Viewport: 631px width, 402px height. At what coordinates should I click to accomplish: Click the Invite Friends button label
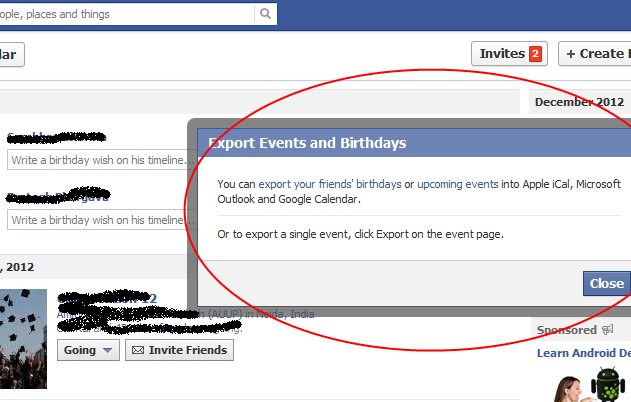186,350
